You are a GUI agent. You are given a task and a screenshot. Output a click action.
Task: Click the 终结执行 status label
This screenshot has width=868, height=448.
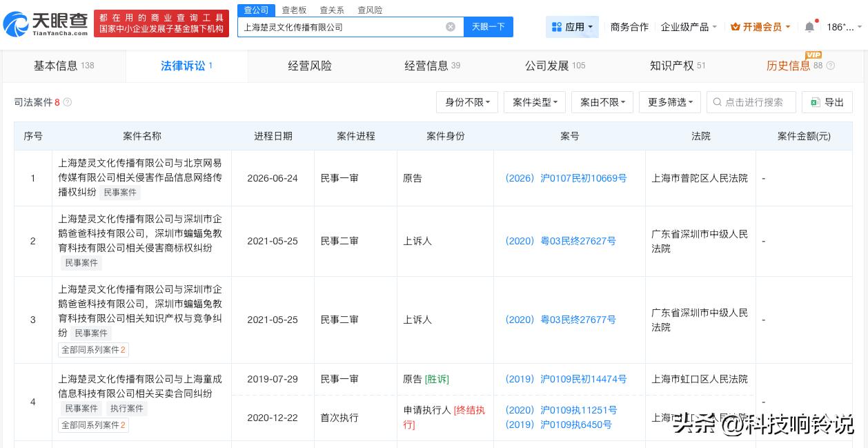pos(444,417)
